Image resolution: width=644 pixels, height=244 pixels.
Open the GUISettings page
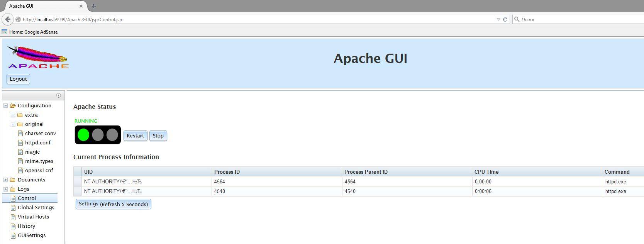(x=32, y=235)
